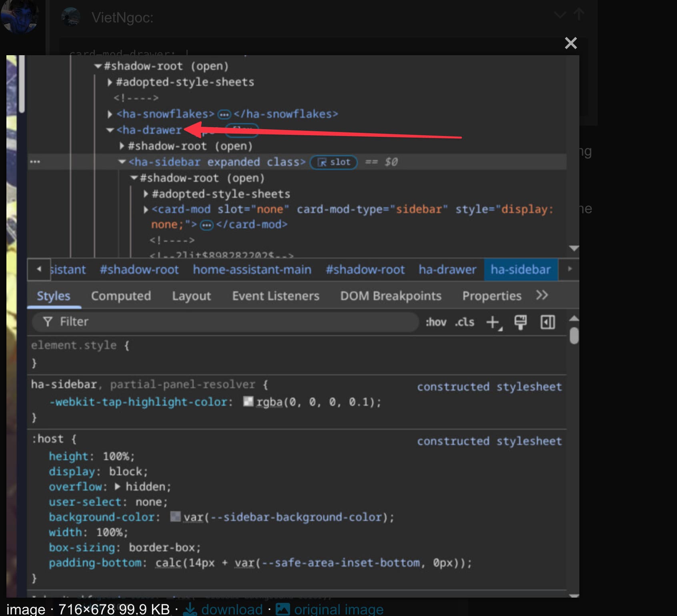Switch to the Computed tab
The image size is (677, 616).
[121, 296]
